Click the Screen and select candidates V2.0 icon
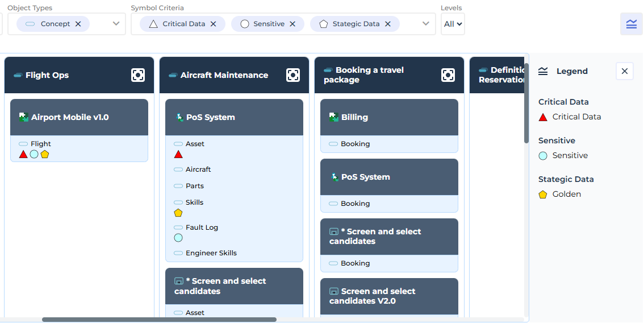Image resolution: width=644 pixels, height=323 pixels. (x=334, y=291)
